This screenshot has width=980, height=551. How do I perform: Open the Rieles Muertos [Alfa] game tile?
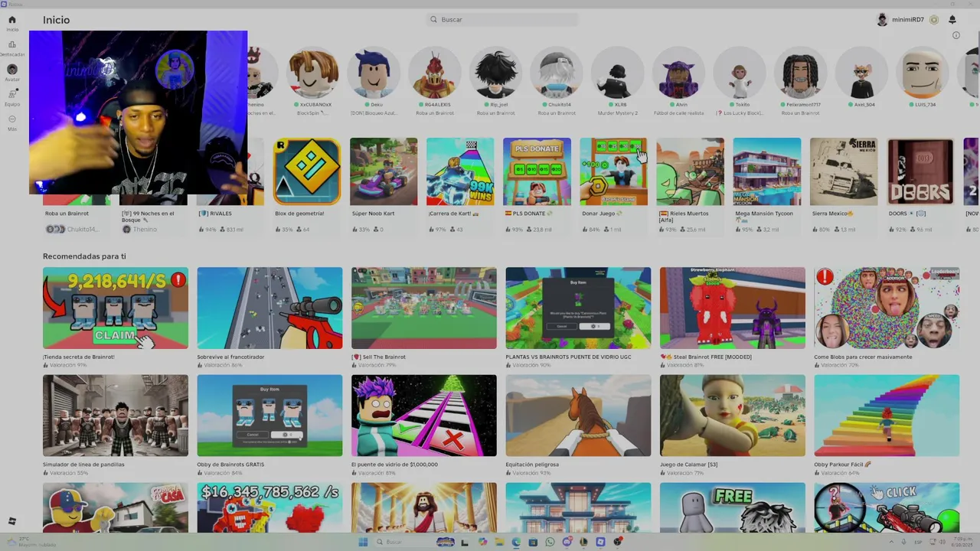pos(690,171)
